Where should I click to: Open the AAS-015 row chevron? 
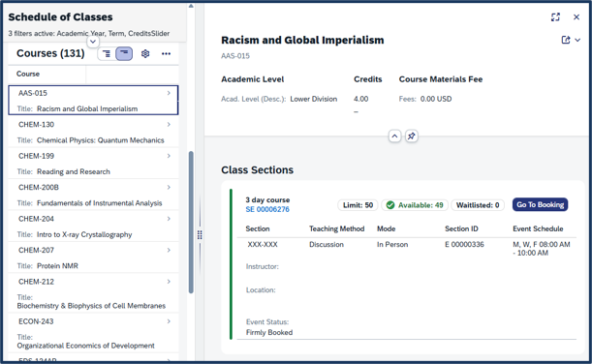(169, 93)
